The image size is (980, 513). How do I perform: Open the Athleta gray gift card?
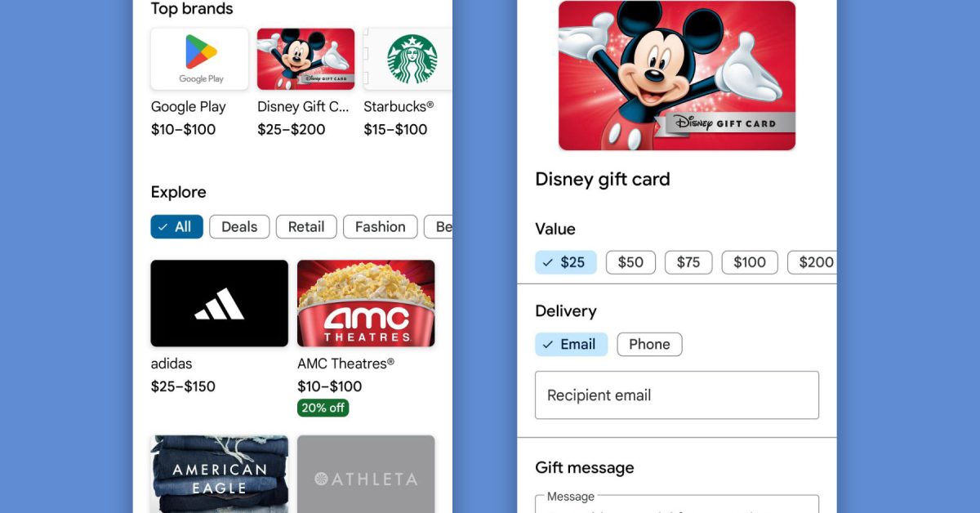point(366,474)
